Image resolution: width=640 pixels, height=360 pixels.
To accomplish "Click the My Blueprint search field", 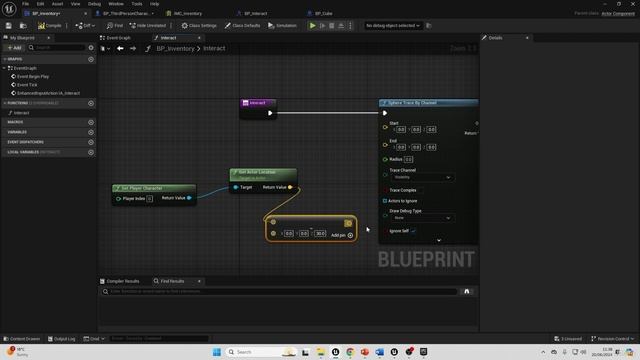I will pos(57,48).
